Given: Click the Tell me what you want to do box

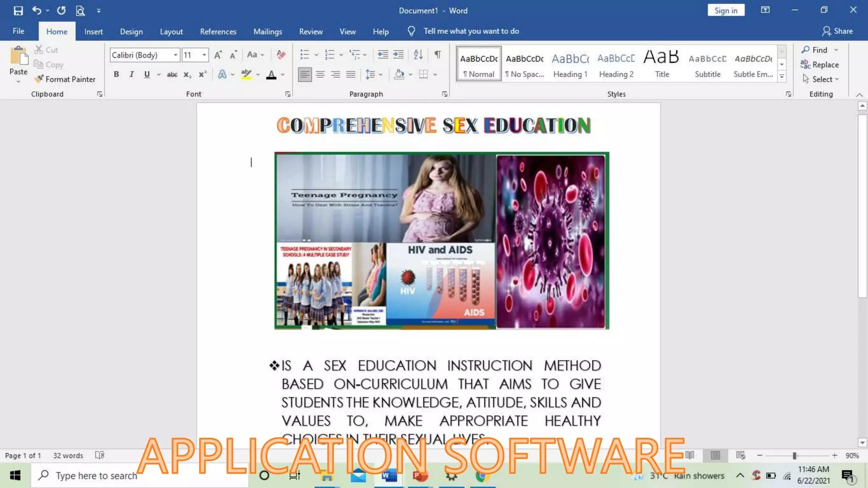Looking at the screenshot, I should coord(471,31).
